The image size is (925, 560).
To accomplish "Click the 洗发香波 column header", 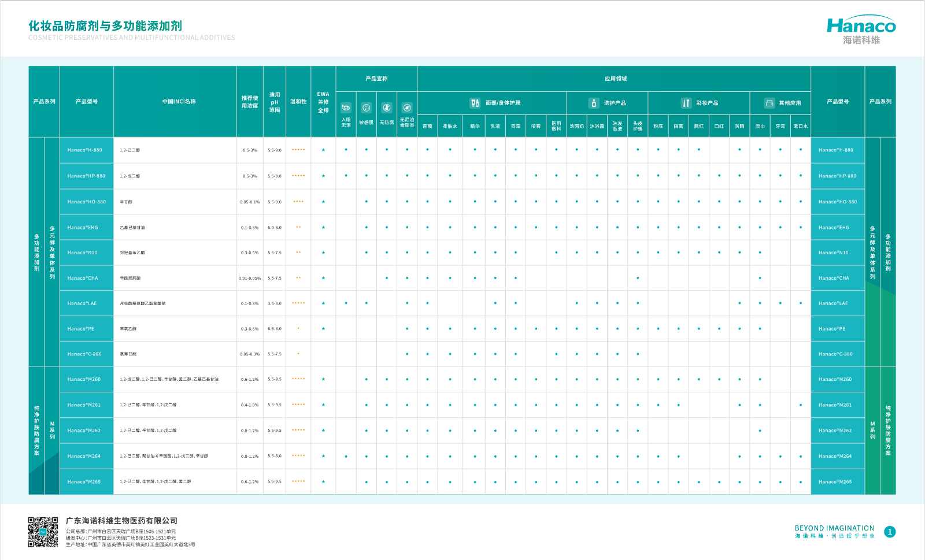I will pyautogui.click(x=617, y=126).
